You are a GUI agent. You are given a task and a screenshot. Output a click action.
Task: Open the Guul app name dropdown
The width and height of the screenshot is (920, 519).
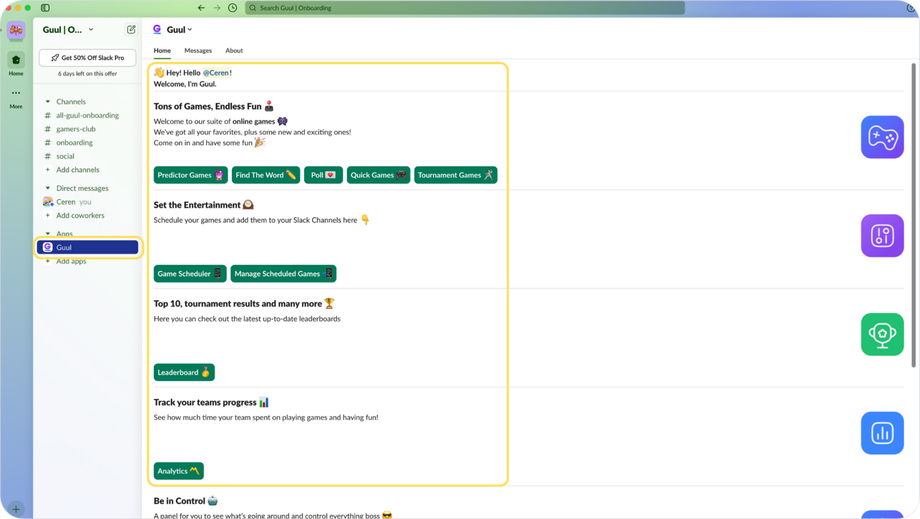tap(179, 29)
